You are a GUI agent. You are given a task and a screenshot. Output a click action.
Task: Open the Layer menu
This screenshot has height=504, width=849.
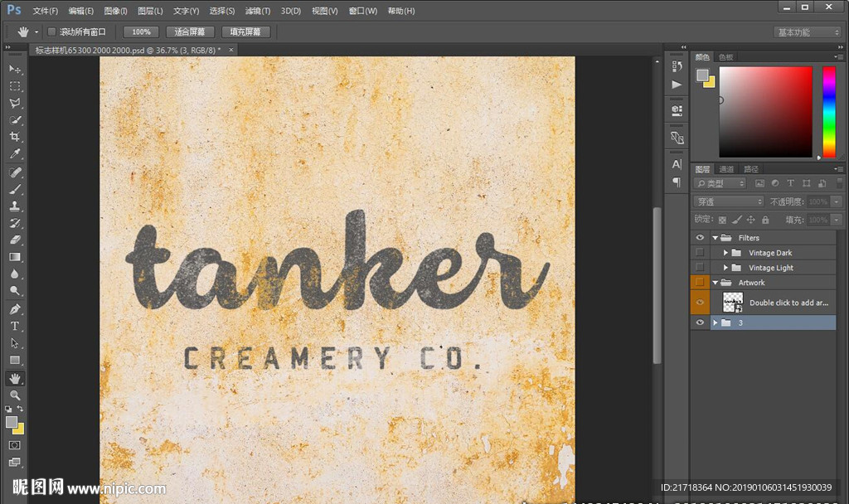(x=150, y=11)
